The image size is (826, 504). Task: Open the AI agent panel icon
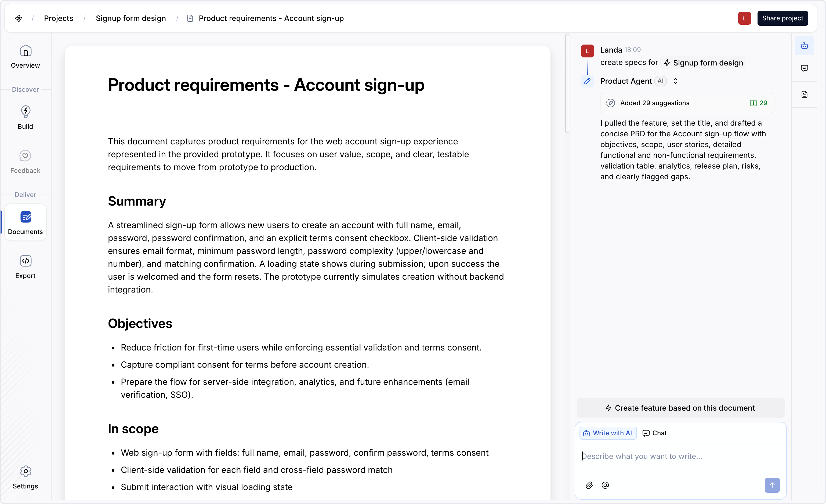(804, 46)
